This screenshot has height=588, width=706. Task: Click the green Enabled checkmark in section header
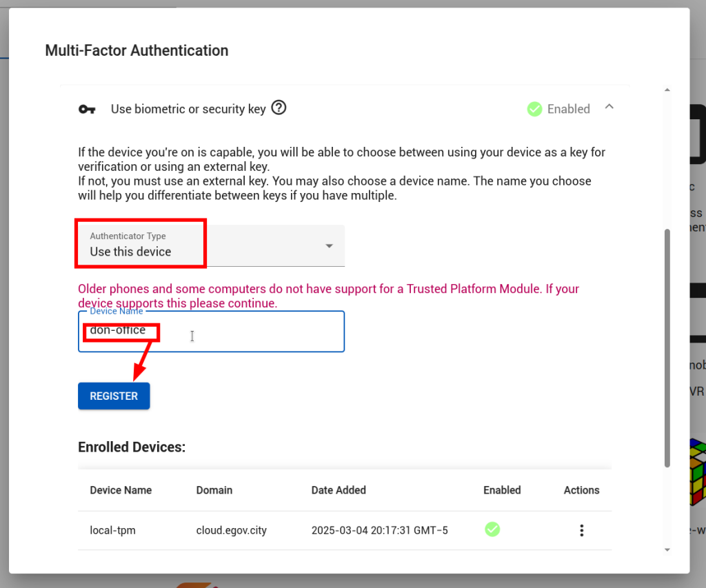(x=534, y=109)
